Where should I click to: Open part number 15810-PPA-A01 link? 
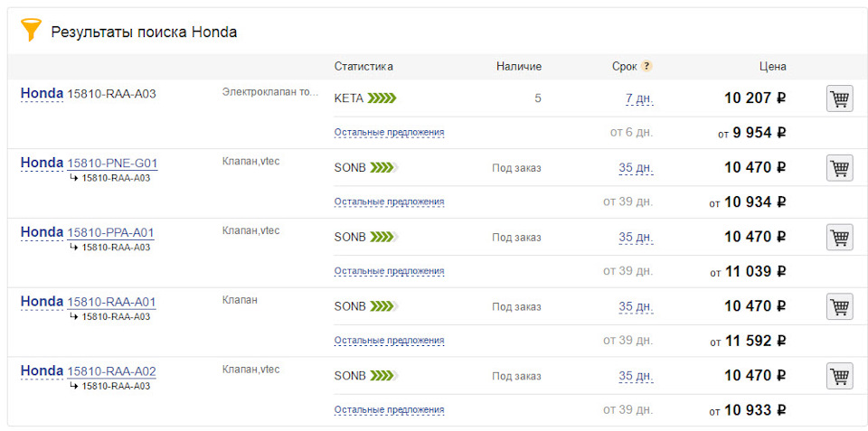coord(110,233)
